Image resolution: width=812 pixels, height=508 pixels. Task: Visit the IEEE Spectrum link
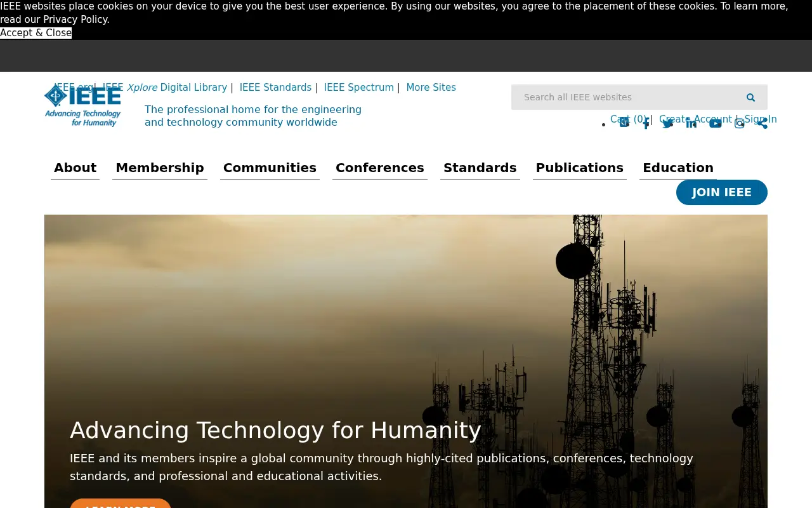pyautogui.click(x=359, y=88)
